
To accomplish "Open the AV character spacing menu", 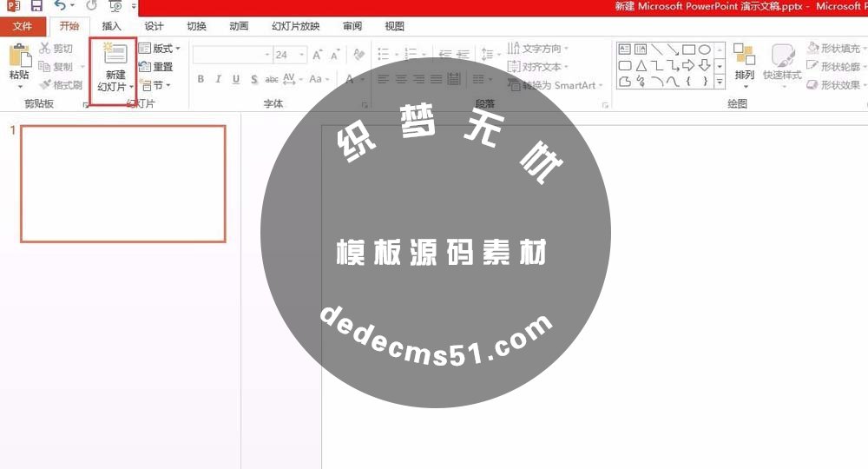I will pos(293,79).
